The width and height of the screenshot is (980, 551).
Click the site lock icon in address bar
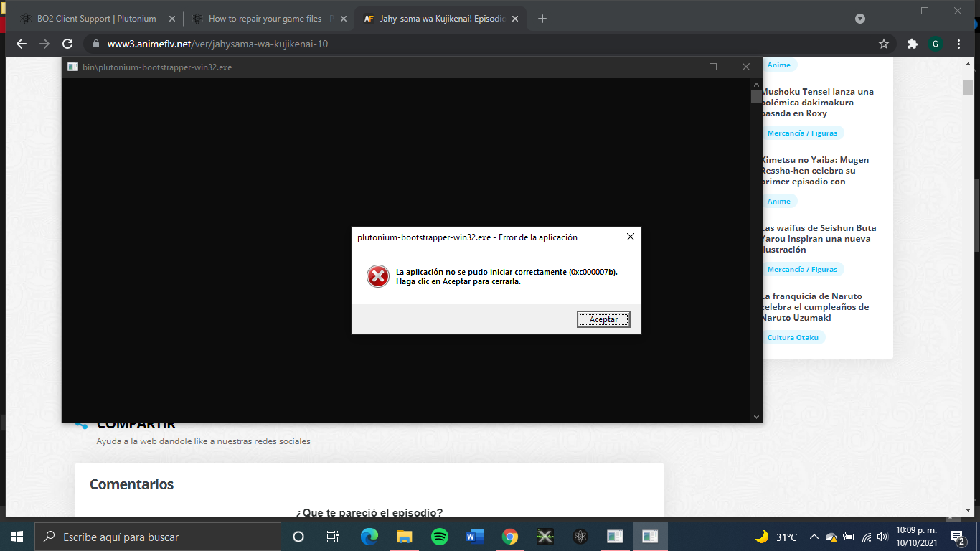[x=96, y=44]
